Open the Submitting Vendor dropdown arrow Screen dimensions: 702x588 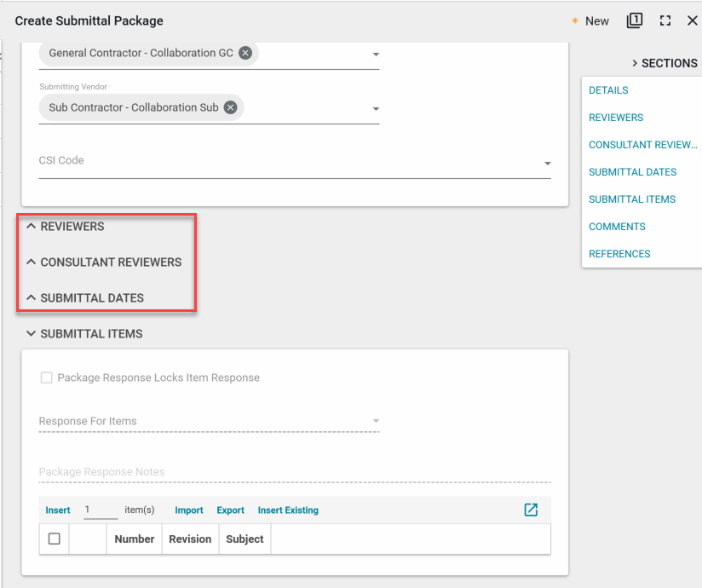pyautogui.click(x=376, y=109)
